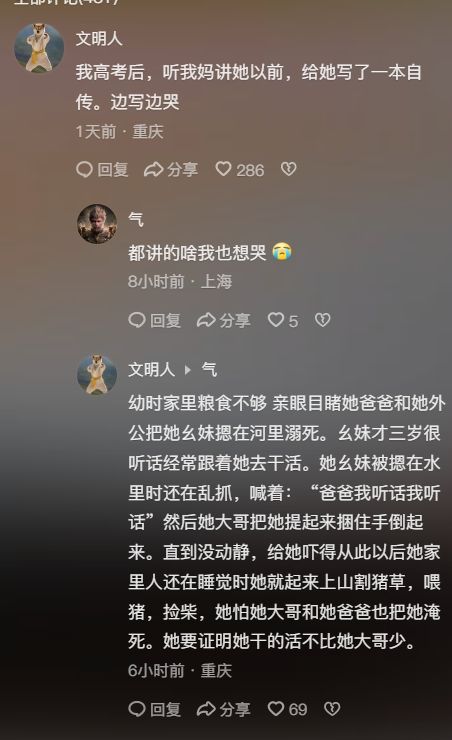Dislike the long reply with 69 likes
452x740 pixels.
point(332,708)
